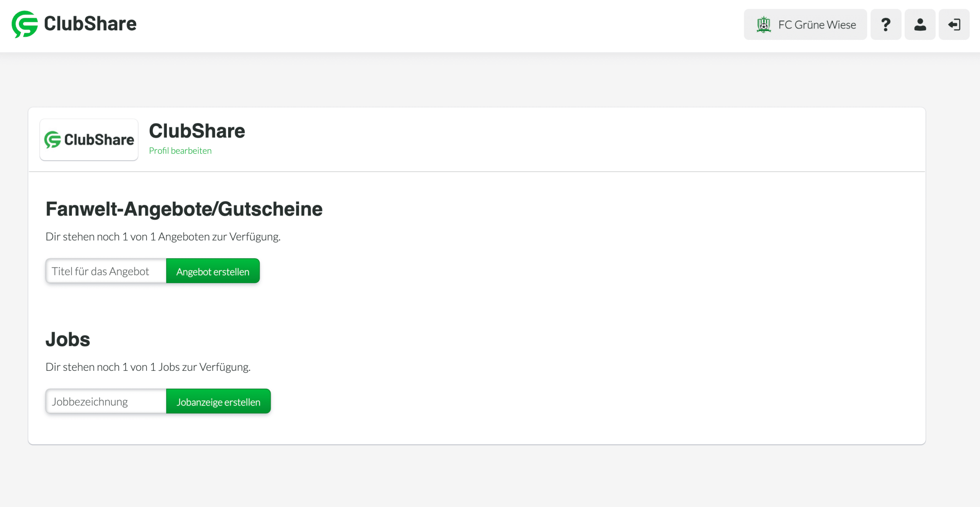Click the ClubShare wordmark in the top bar
The image size is (980, 507).
tap(90, 24)
